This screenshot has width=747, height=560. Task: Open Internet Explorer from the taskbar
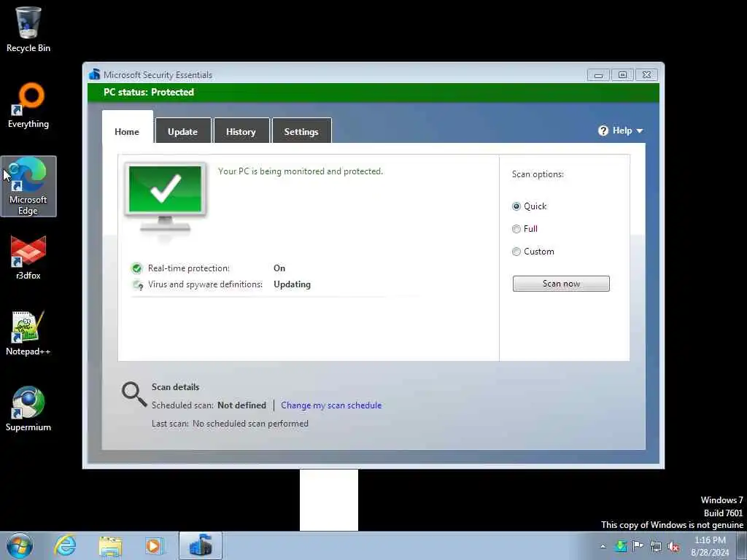(65, 545)
